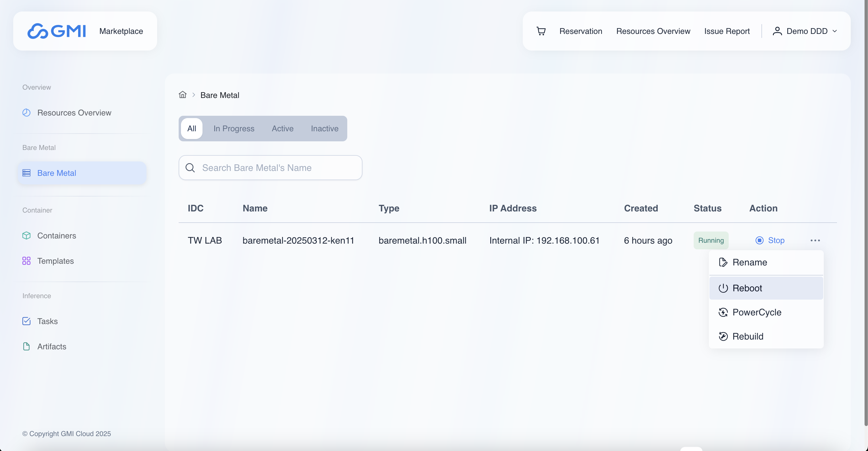Click the GMI cloud logo
The height and width of the screenshot is (451, 868).
click(57, 31)
